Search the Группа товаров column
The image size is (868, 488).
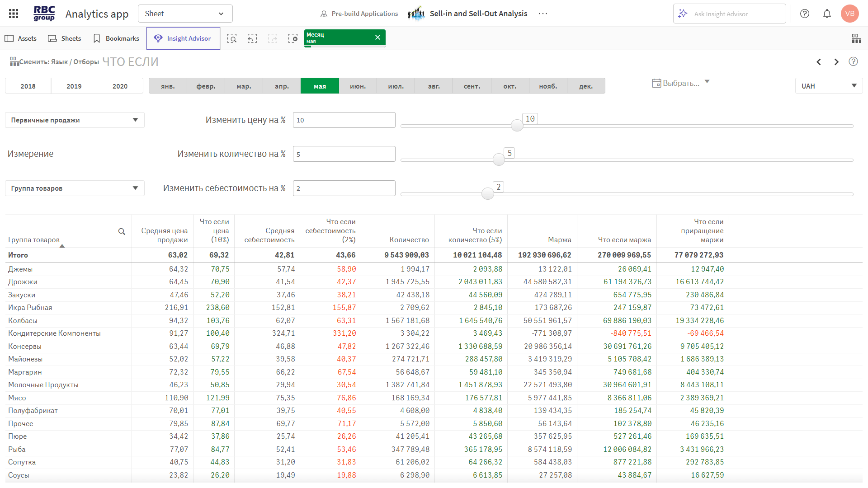122,231
